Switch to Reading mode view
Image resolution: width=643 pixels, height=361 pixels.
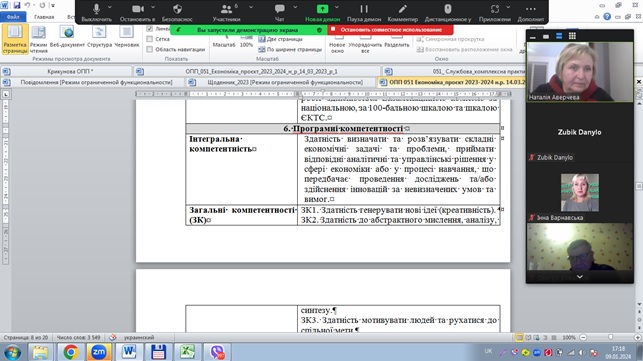coord(39,39)
